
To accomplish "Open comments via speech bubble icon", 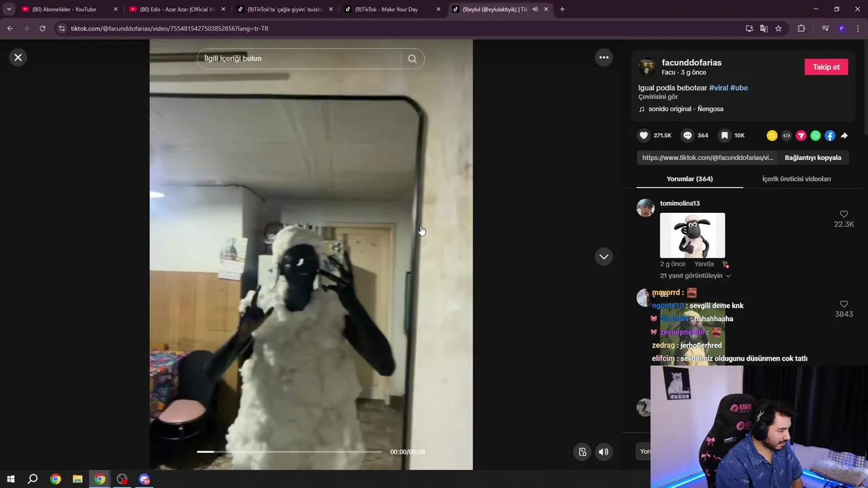I will pos(688,136).
